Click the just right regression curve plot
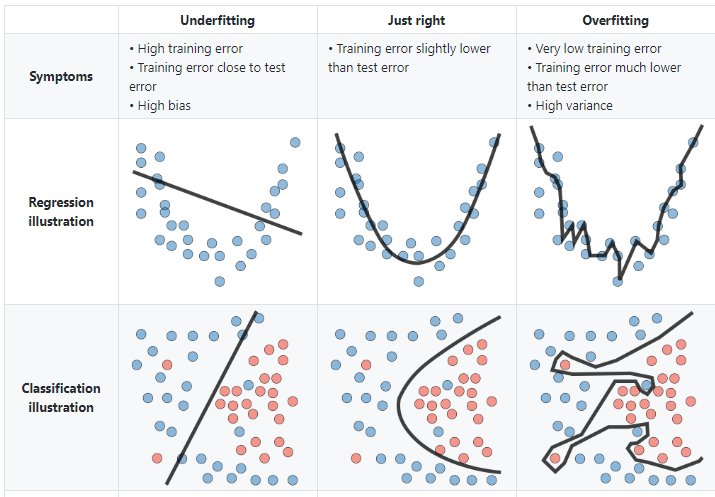The image size is (715, 497). 416,211
